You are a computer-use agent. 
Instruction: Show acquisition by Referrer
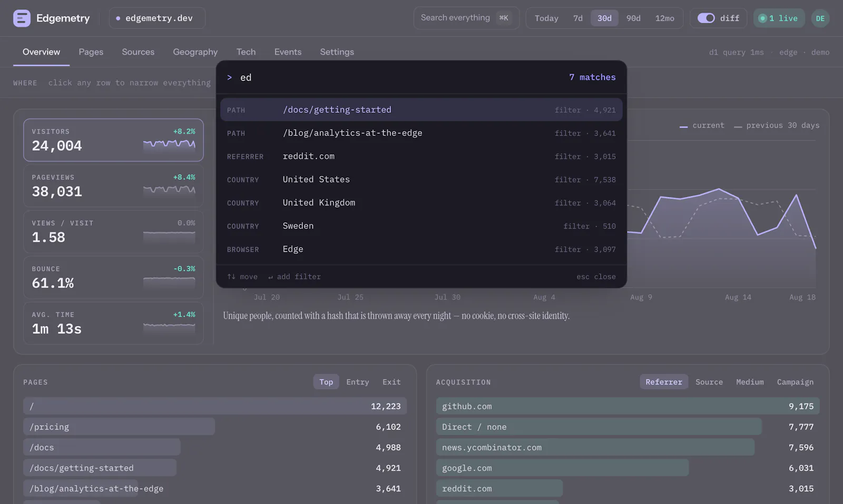(x=664, y=382)
